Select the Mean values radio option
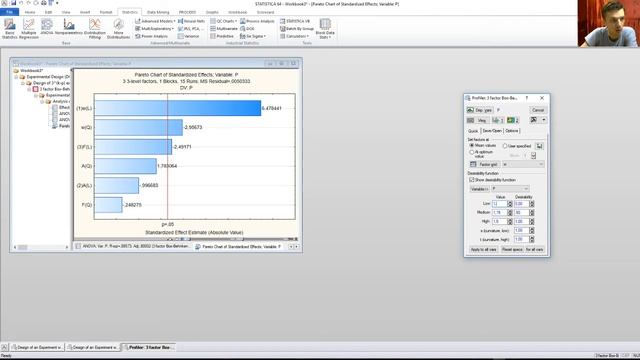 482,145
